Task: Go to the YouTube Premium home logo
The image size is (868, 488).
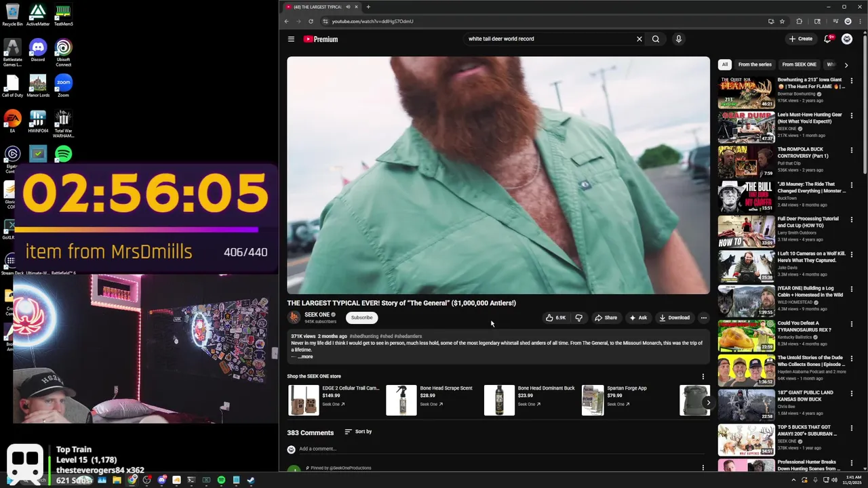Action: coord(320,39)
